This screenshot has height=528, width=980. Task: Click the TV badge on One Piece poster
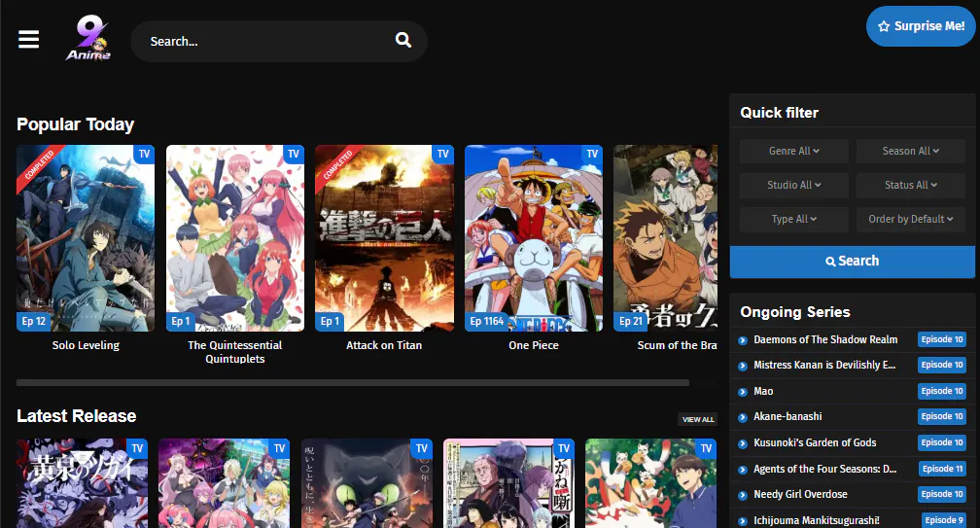click(x=592, y=155)
